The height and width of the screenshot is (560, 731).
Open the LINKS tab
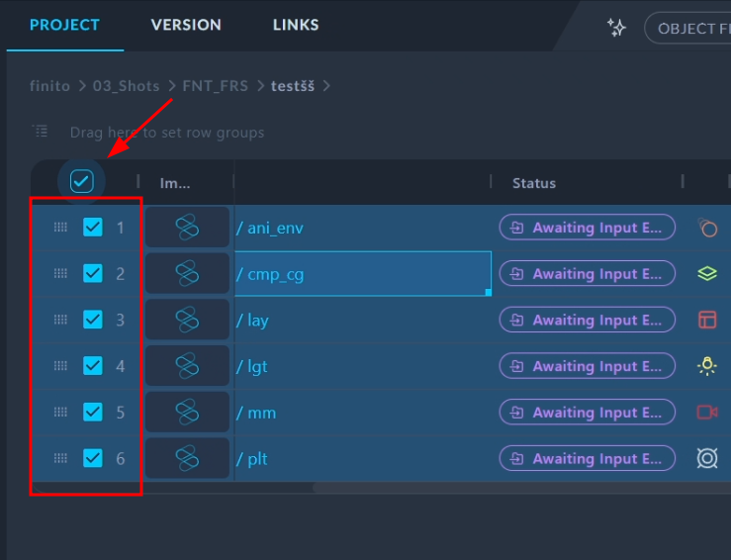296,25
